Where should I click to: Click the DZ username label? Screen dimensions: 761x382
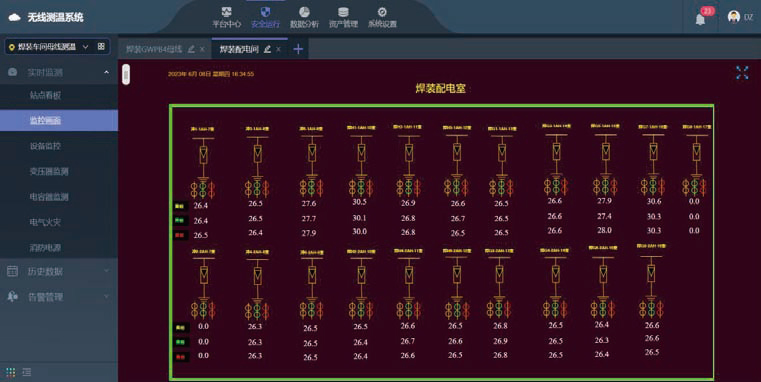748,17
